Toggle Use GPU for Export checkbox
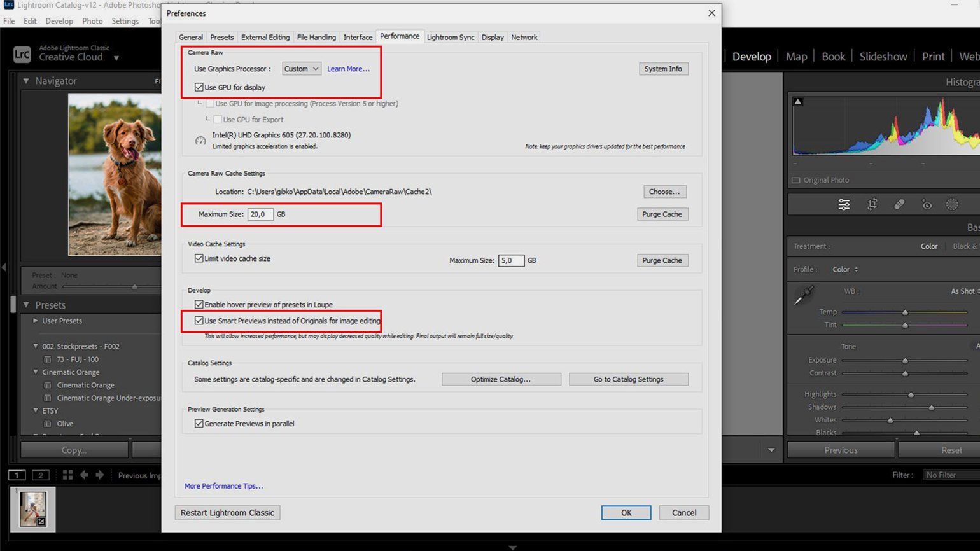 218,119
